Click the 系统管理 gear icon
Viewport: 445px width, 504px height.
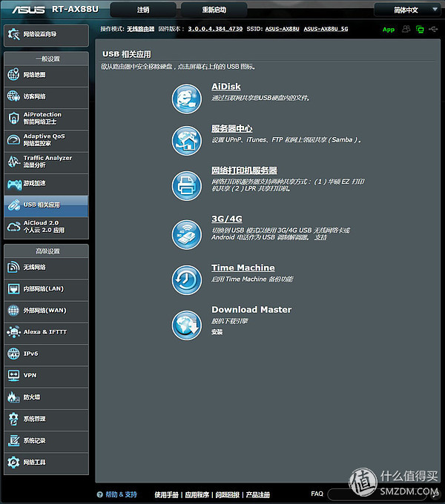tap(13, 419)
